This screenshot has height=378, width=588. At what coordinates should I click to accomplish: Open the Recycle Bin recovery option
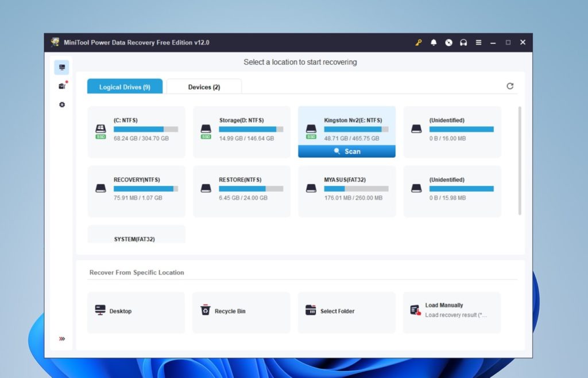(x=241, y=311)
